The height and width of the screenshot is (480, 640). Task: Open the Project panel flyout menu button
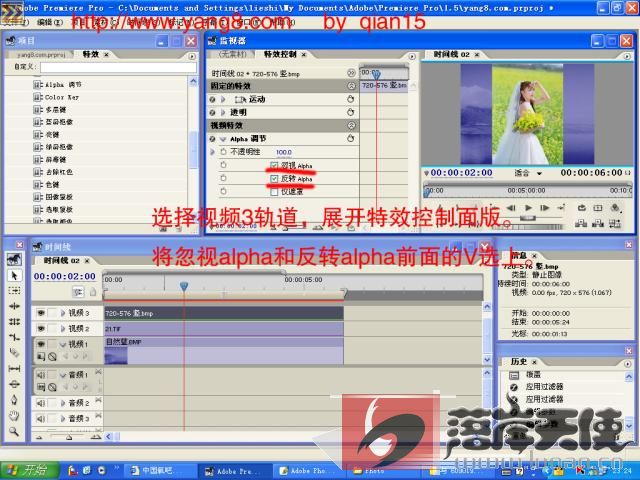tap(192, 56)
